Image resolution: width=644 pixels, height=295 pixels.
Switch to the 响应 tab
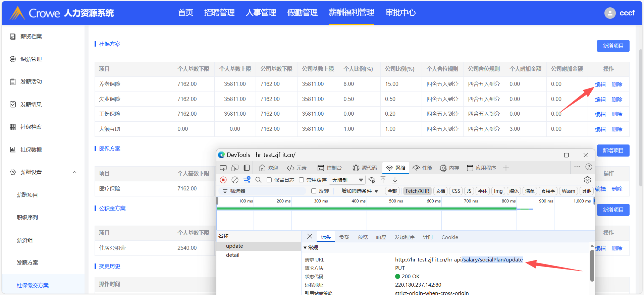381,237
